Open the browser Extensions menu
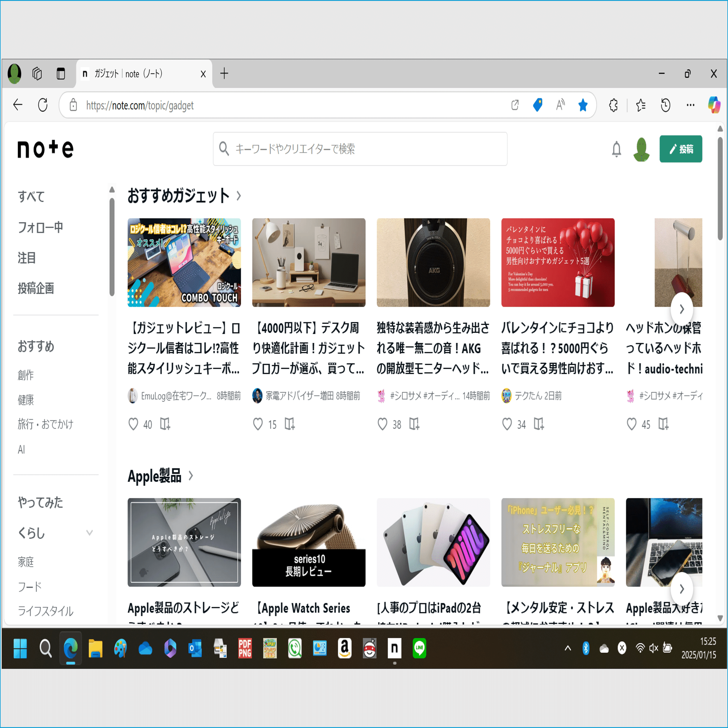The image size is (728, 728). click(x=613, y=105)
